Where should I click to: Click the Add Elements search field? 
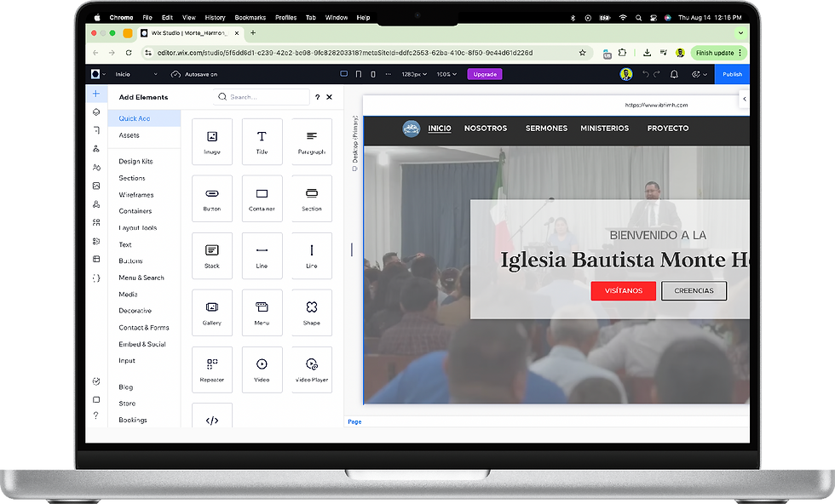coord(262,97)
